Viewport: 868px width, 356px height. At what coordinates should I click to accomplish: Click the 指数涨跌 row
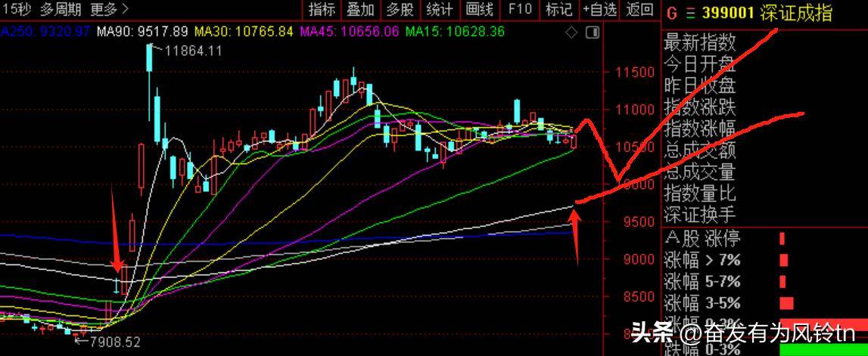pos(700,107)
